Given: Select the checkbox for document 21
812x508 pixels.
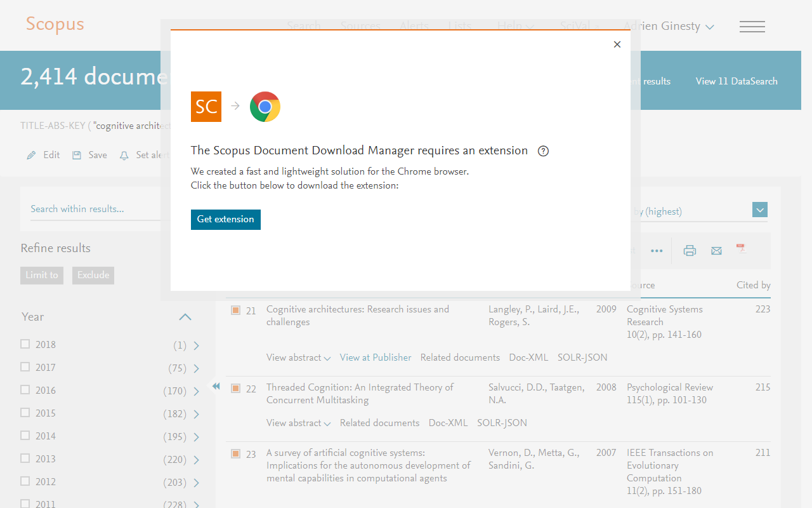Looking at the screenshot, I should pos(237,311).
